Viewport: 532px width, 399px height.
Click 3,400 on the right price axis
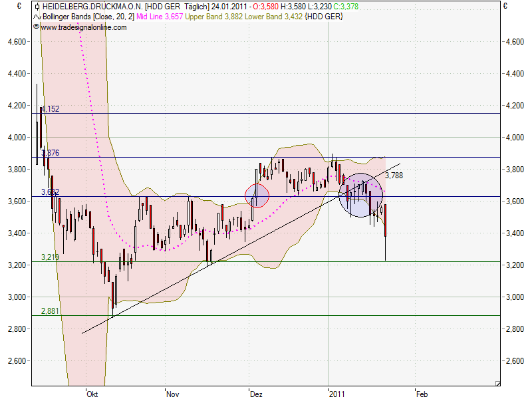(x=515, y=233)
